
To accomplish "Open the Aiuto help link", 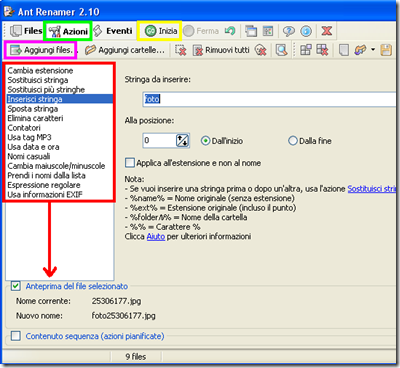I will point(156,236).
